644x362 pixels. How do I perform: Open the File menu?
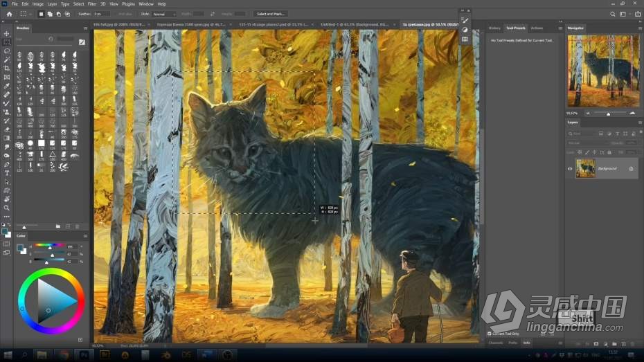pos(15,3)
